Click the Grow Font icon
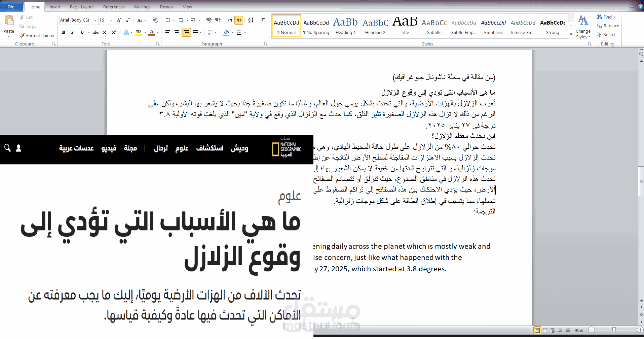This screenshot has height=339, width=644. 119,20
